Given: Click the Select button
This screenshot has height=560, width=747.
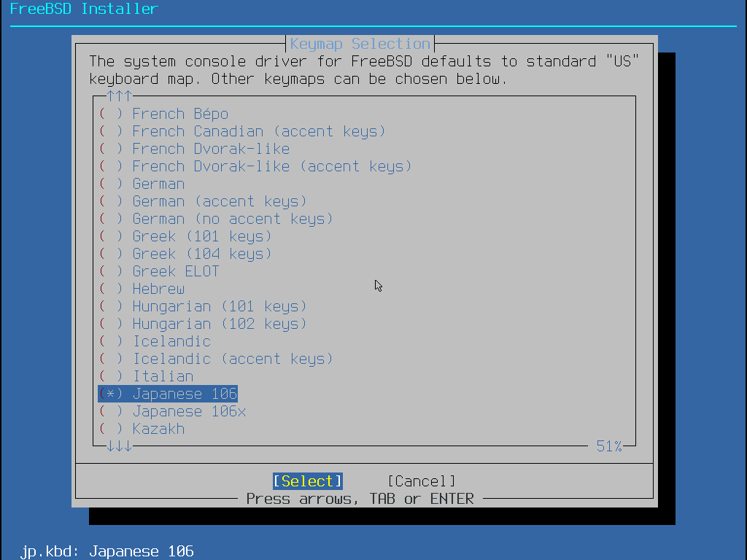Looking at the screenshot, I should point(308,481).
